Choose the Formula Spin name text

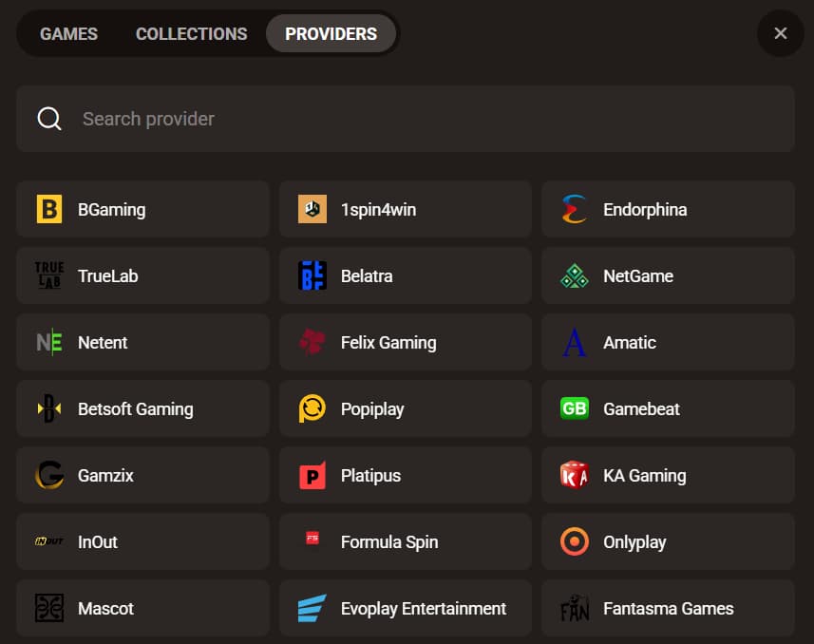tap(389, 542)
